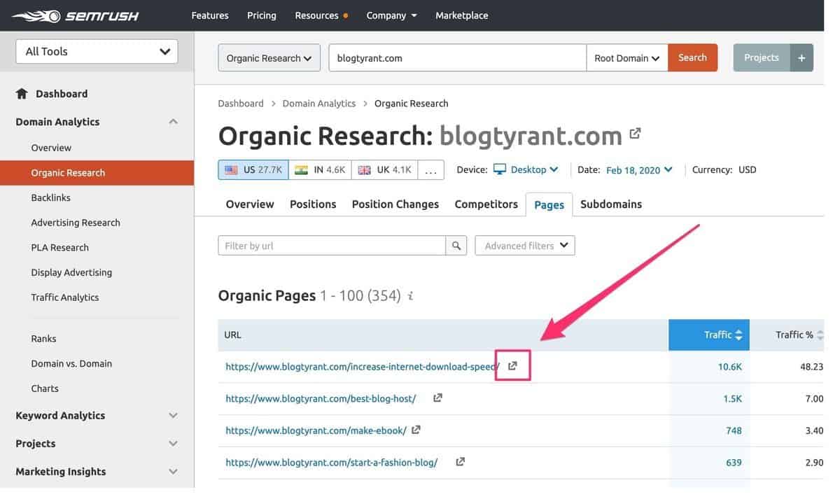
Task: Click the orange Search button
Action: coord(693,58)
